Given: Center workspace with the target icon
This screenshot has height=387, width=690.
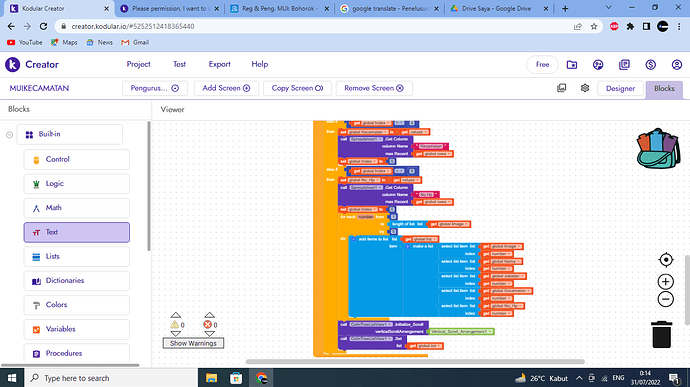Looking at the screenshot, I should coord(666,260).
